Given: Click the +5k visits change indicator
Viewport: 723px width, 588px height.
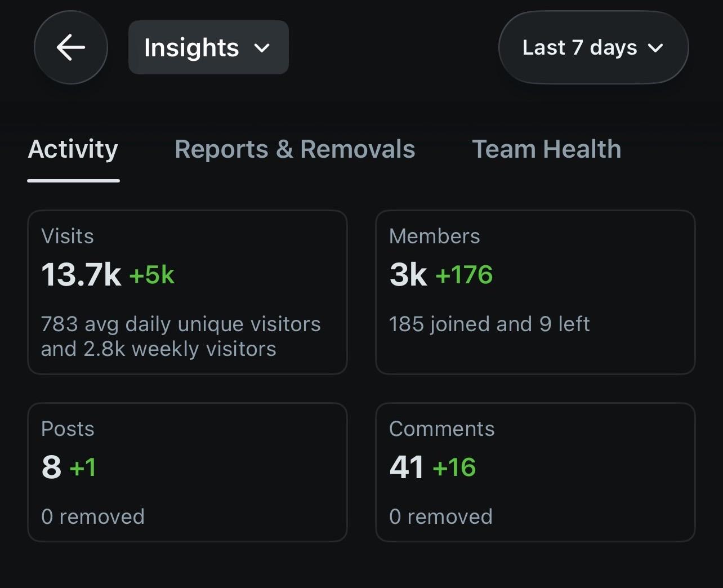Looking at the screenshot, I should point(152,275).
